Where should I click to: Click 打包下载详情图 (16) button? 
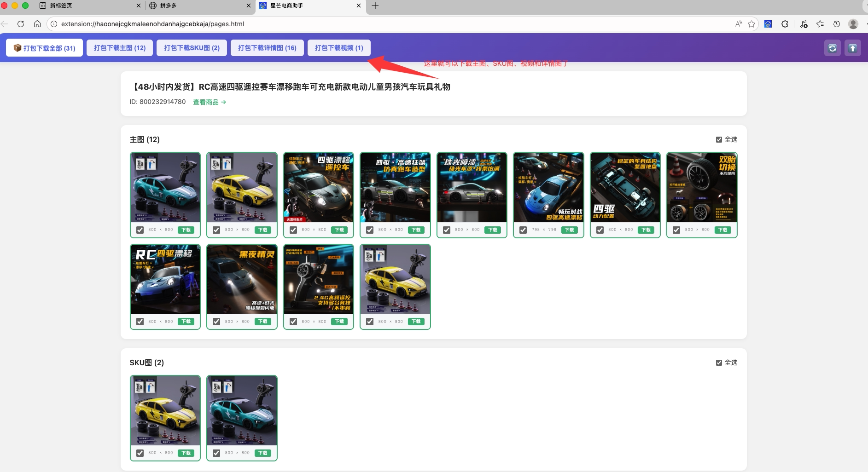pos(267,48)
